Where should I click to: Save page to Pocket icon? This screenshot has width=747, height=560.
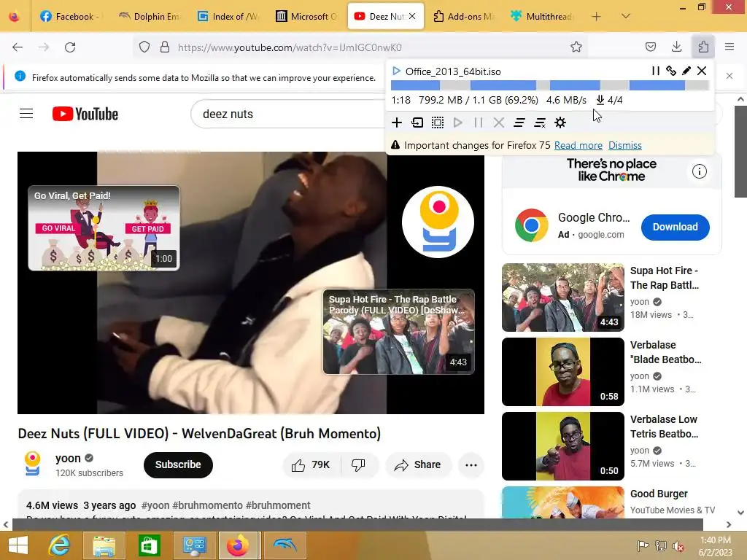pos(650,47)
